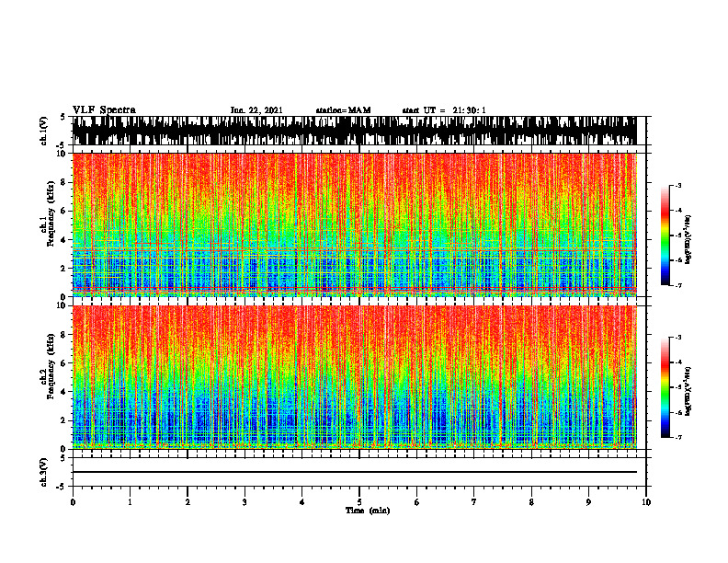
Task: Click the ch.2 color scale bar
Action: [665, 387]
